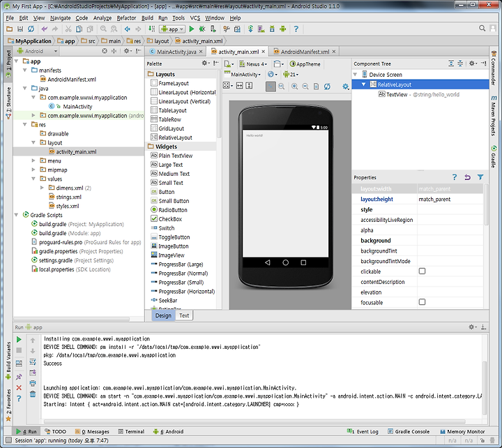The width and height of the screenshot is (502, 448).
Task: Open the Terminal tool window
Action: point(131,431)
